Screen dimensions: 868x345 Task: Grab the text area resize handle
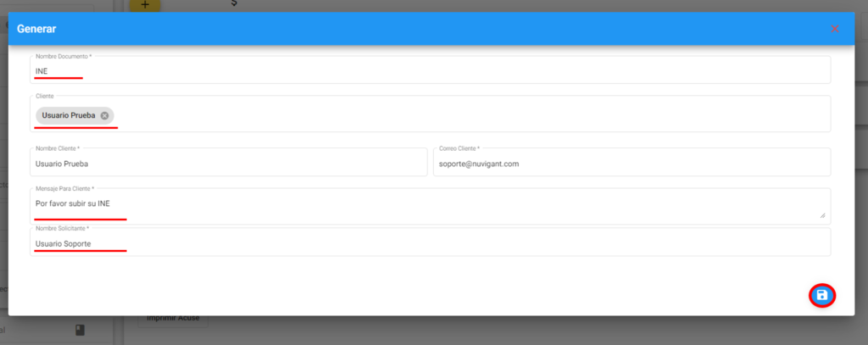point(822,215)
